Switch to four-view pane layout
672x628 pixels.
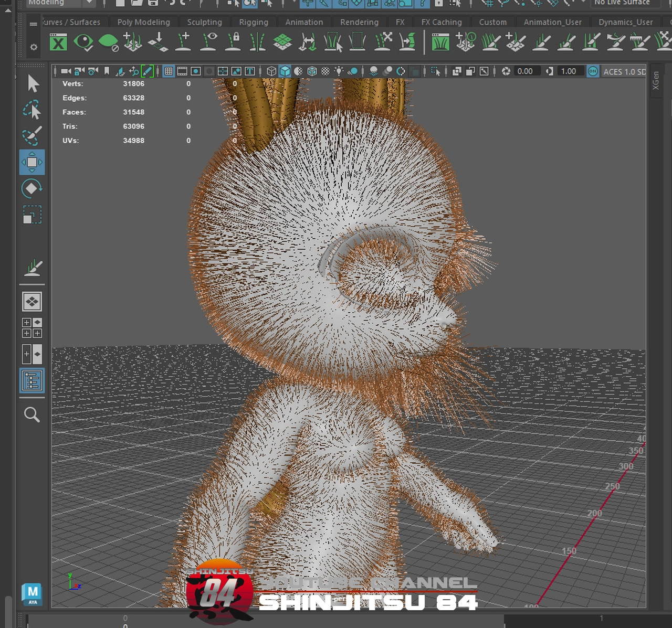32,328
